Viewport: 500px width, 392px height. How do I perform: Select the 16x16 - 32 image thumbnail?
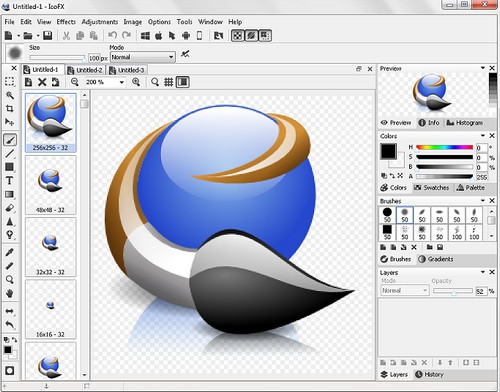click(51, 309)
